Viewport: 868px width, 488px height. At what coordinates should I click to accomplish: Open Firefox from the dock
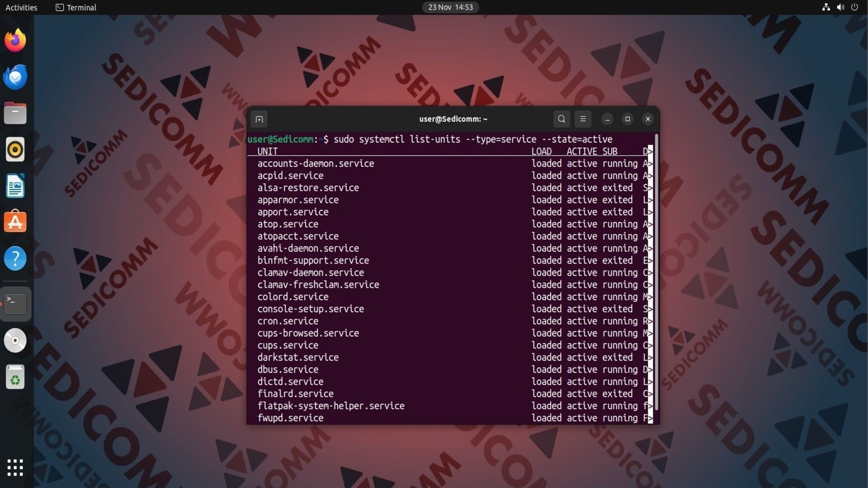tap(15, 40)
